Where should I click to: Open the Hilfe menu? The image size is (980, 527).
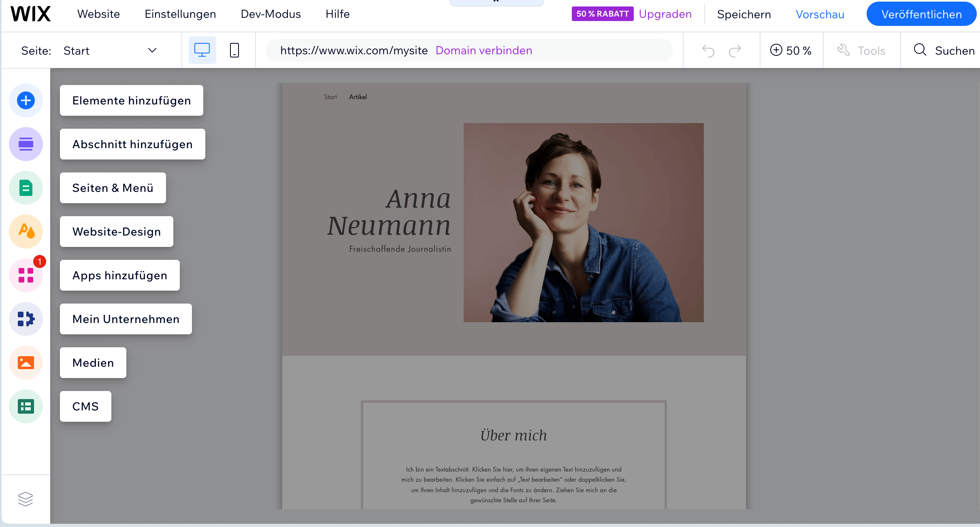(x=337, y=14)
